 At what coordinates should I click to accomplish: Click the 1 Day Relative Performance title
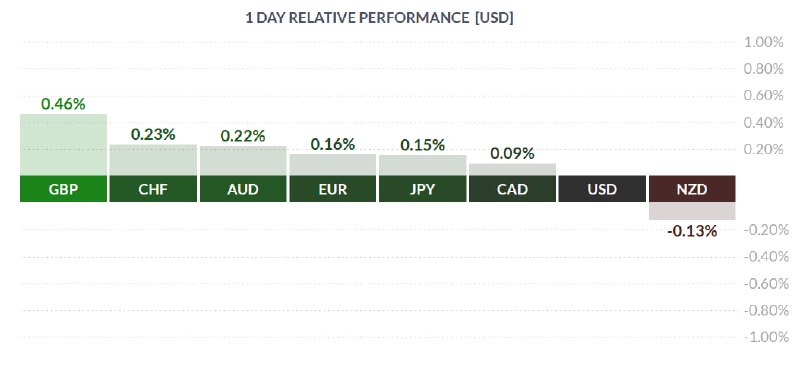pos(379,18)
